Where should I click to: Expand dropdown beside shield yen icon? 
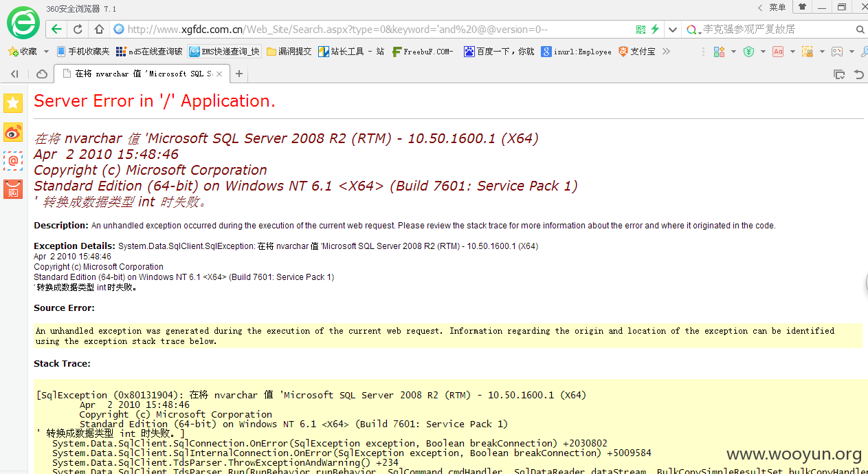[x=763, y=52]
